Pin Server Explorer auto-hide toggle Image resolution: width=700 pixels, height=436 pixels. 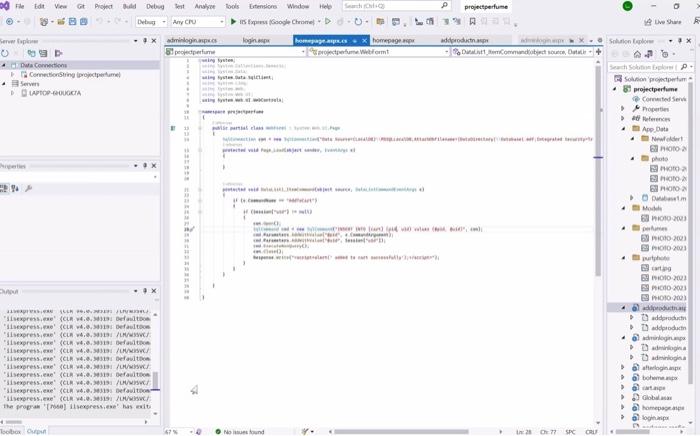tap(145, 41)
